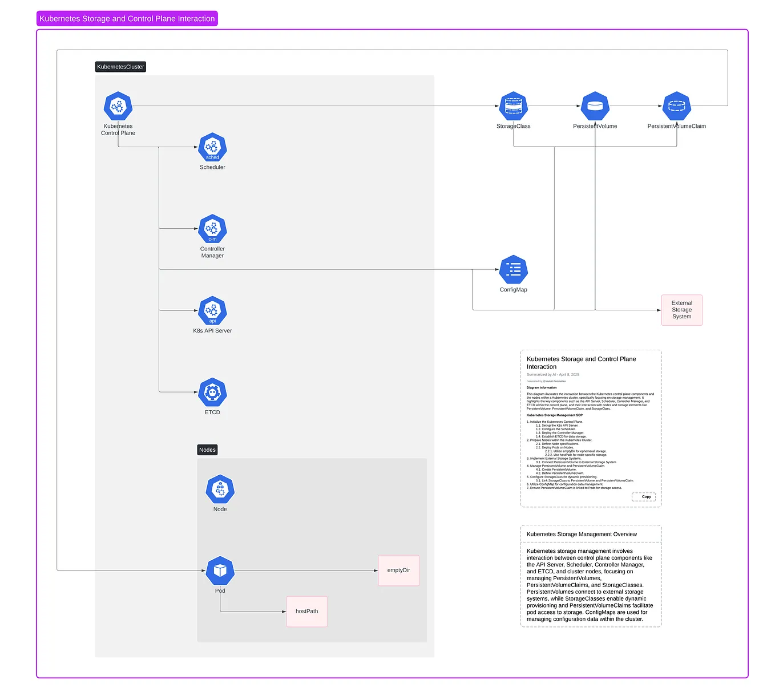Select the hostPath storage box

[x=306, y=611]
